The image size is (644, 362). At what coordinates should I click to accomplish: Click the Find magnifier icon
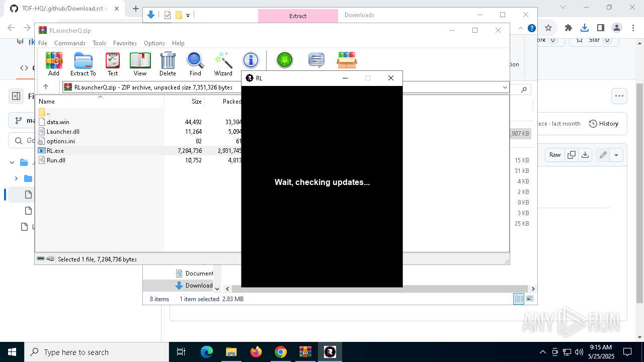point(195,64)
